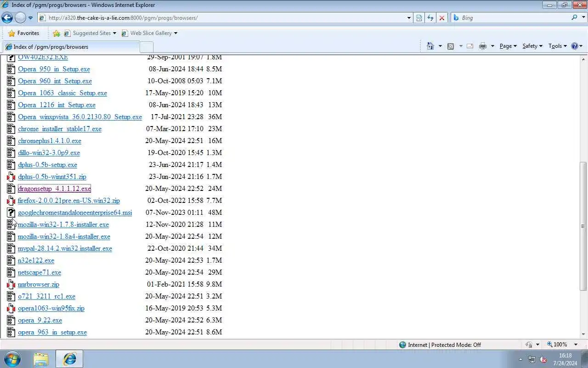Click firefox-2.0.0.21pre.en-US.win32.zip link
Viewport: 588px width, 368px height.
69,201
